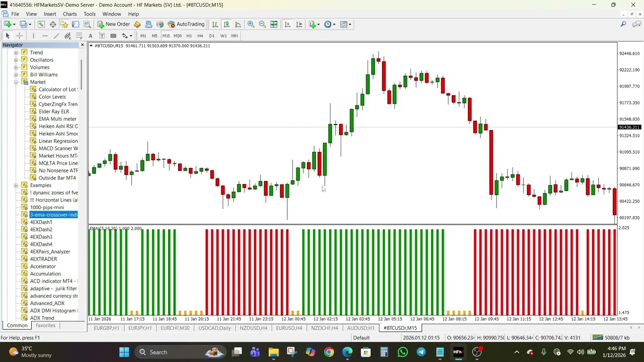This screenshot has height=362, width=644.
Task: Switch chart to bar chart type
Action: [215, 24]
